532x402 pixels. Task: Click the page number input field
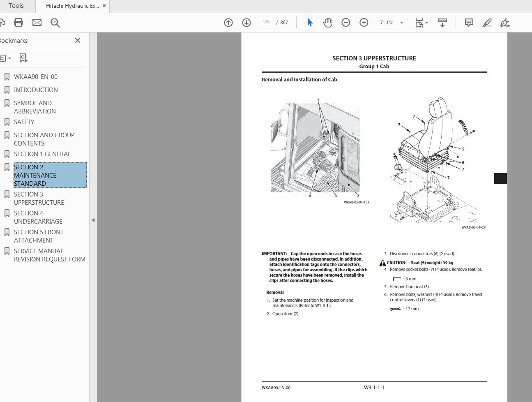(266, 23)
